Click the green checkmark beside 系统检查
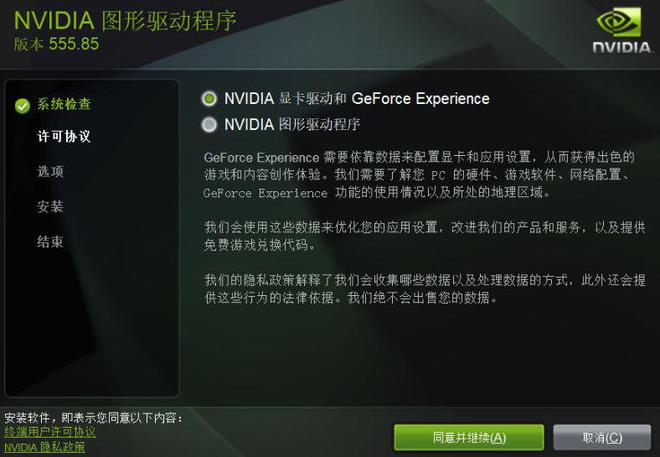This screenshot has width=660, height=457. [22, 106]
